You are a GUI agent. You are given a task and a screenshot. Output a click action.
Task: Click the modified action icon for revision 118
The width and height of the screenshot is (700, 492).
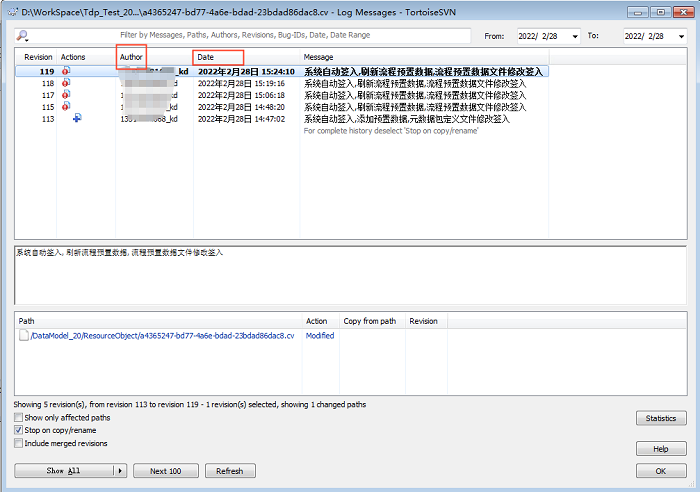(66, 84)
